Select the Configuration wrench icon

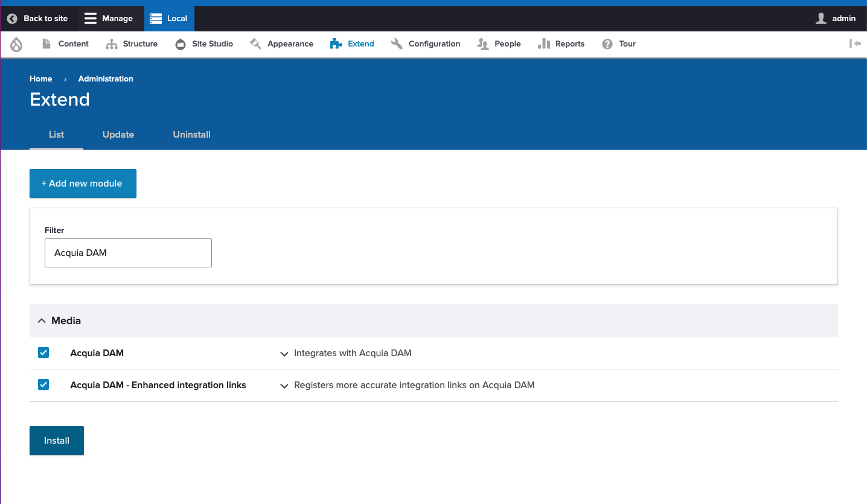point(397,43)
